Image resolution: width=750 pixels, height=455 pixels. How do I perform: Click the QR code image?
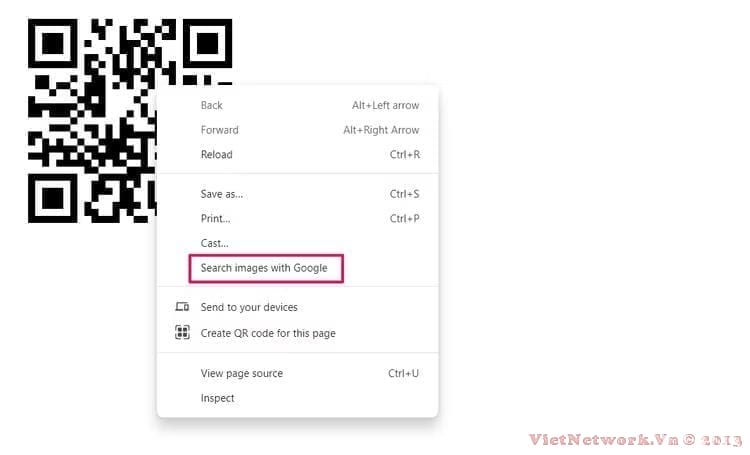click(92, 121)
